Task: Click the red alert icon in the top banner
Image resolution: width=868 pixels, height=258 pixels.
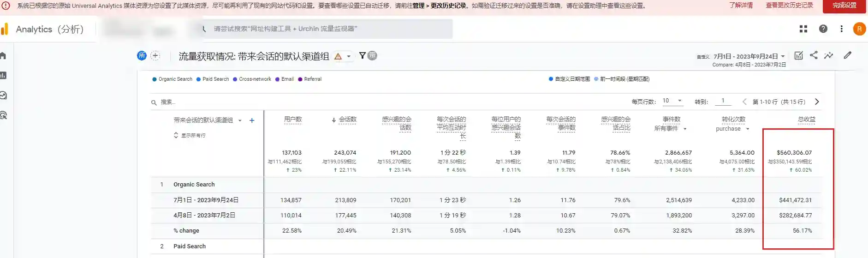Action: [6, 6]
